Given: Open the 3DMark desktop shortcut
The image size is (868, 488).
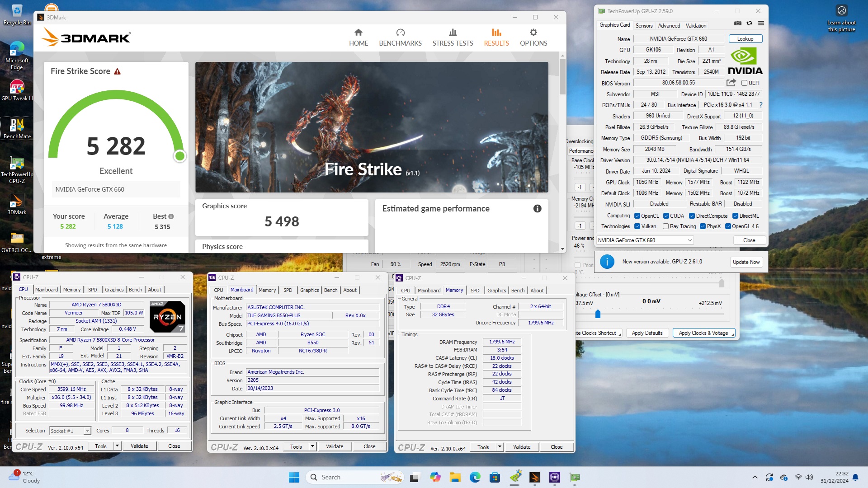Looking at the screenshot, I should (17, 204).
